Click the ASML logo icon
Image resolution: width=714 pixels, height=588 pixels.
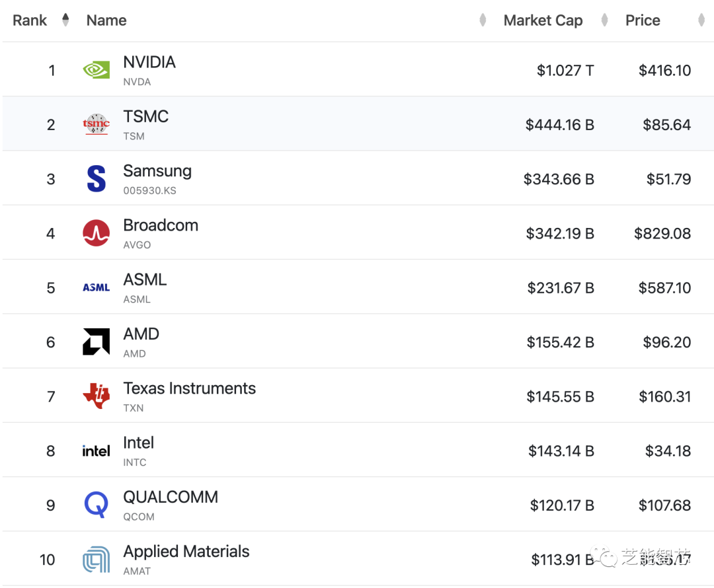[x=96, y=287]
